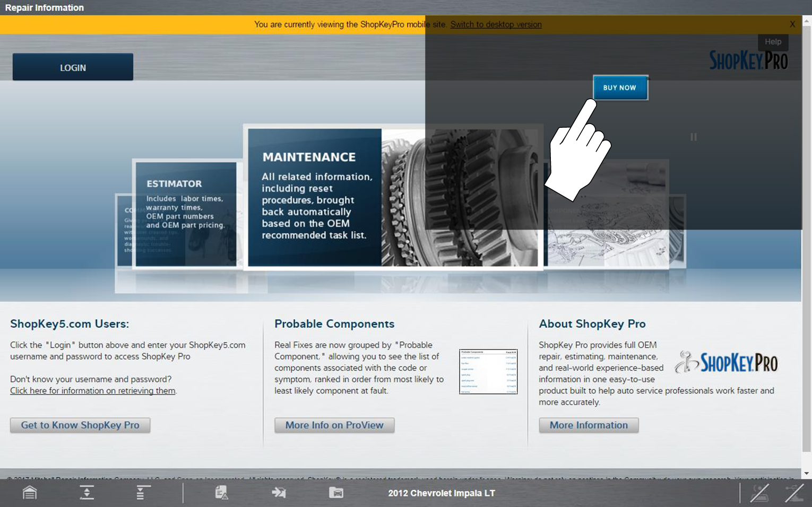Image resolution: width=812 pixels, height=507 pixels.
Task: Click Get to Know ShopKey Pro button
Action: coord(80,425)
